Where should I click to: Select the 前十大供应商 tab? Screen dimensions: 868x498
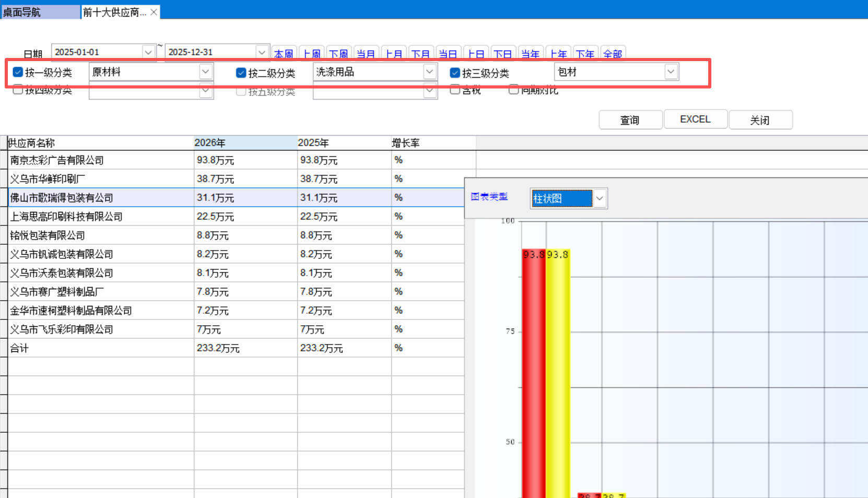[114, 12]
